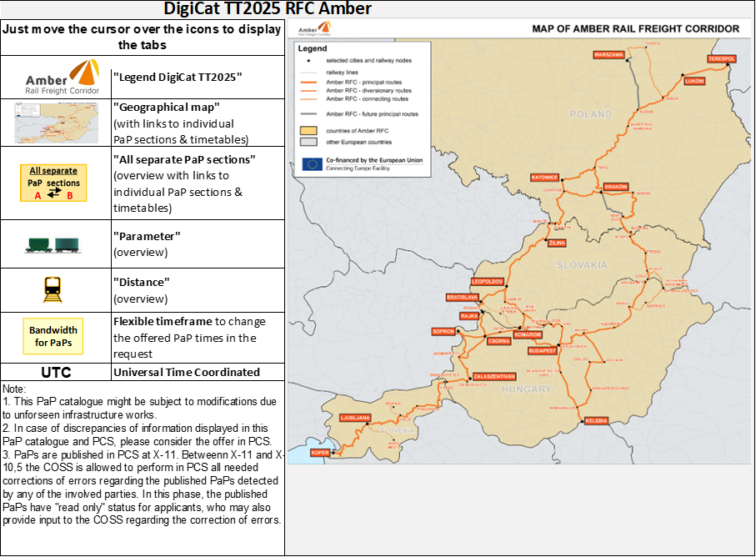Select the BUDAPEST station label
The width and height of the screenshot is (756, 557).
click(543, 350)
